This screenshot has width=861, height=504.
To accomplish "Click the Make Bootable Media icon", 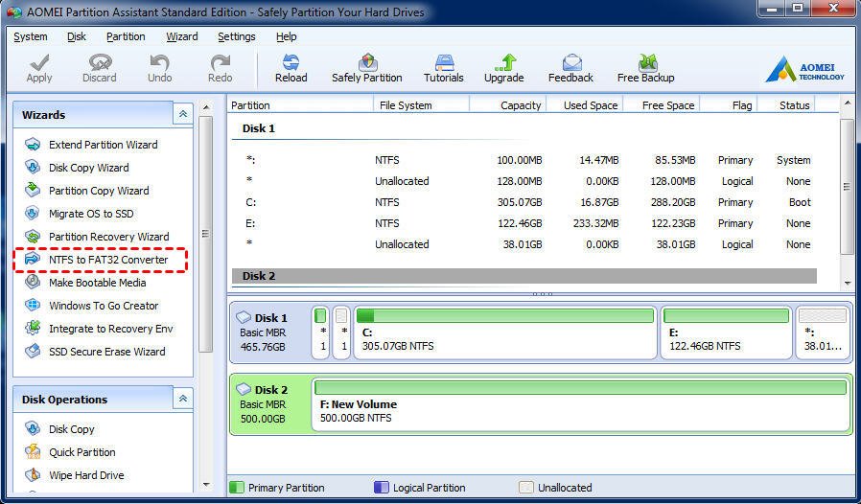I will pyautogui.click(x=33, y=283).
